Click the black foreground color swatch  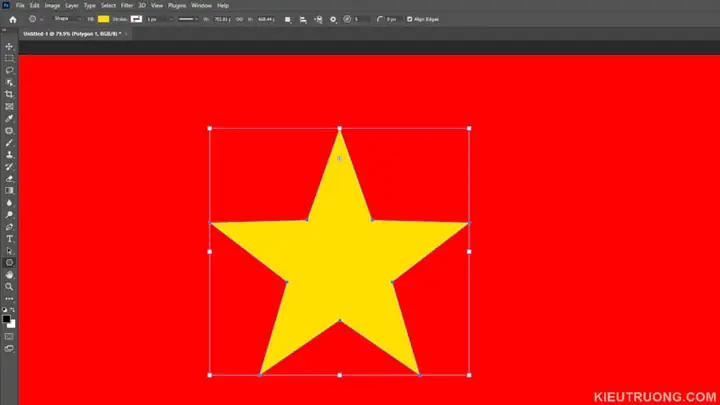(x=6, y=319)
